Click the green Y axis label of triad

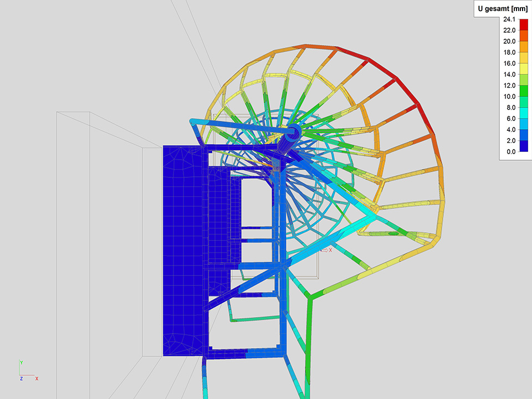click(21, 362)
